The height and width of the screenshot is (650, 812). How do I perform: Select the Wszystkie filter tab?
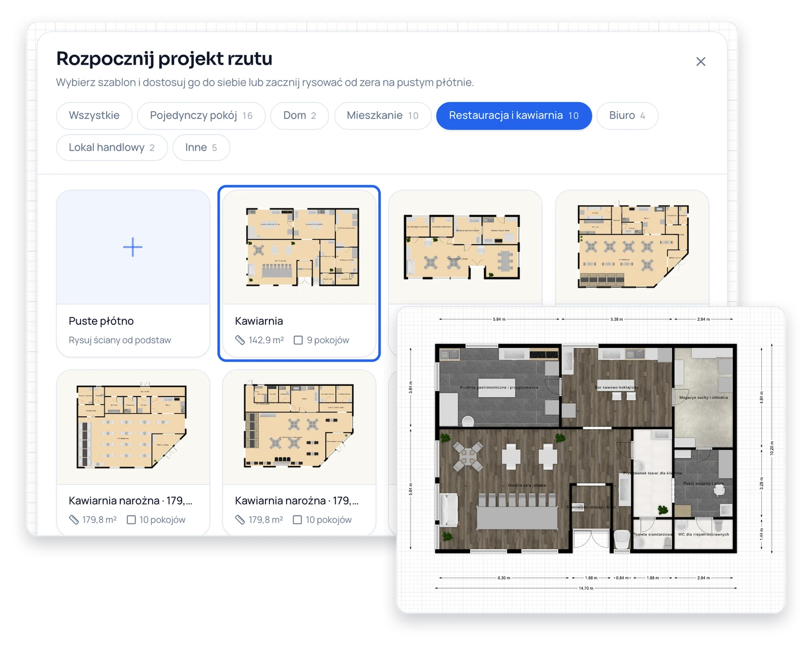94,116
